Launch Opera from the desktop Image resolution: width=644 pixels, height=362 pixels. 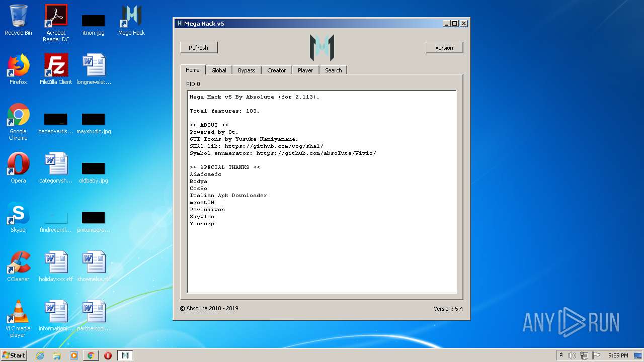pyautogui.click(x=18, y=167)
